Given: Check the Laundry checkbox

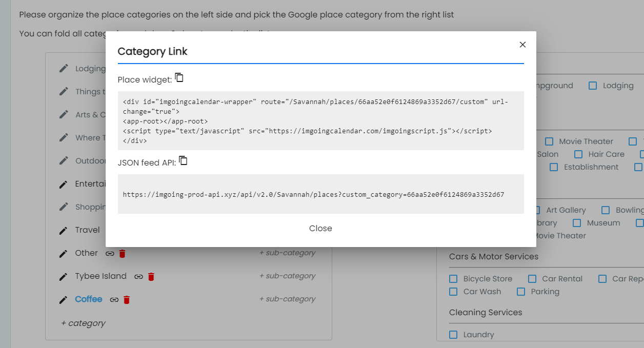Looking at the screenshot, I should 453,335.
